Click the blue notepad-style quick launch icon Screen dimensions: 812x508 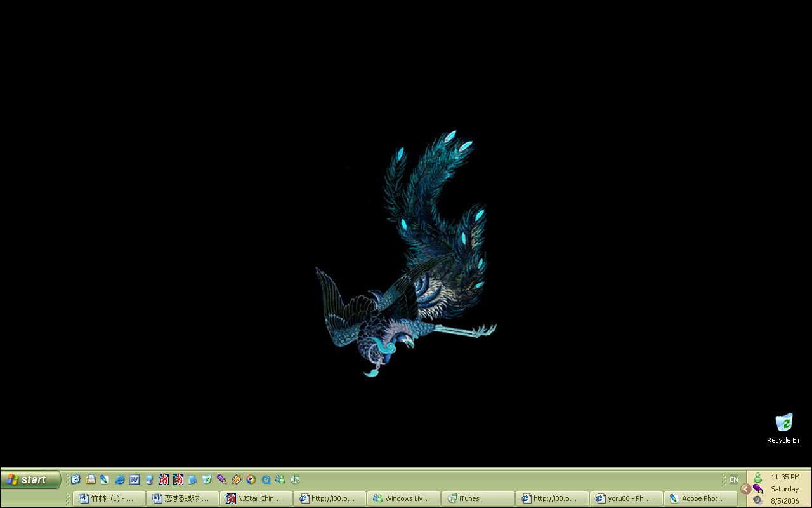tap(192, 479)
